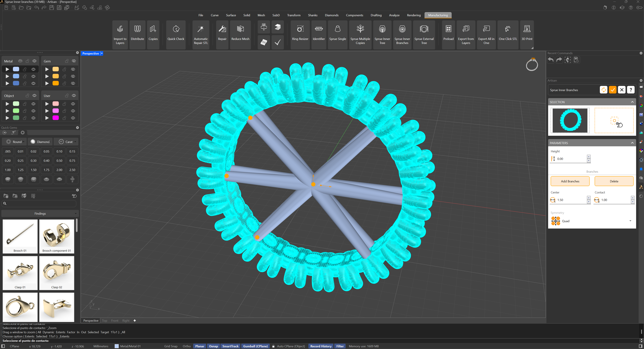Expand the Findings category dropdown

click(40, 214)
